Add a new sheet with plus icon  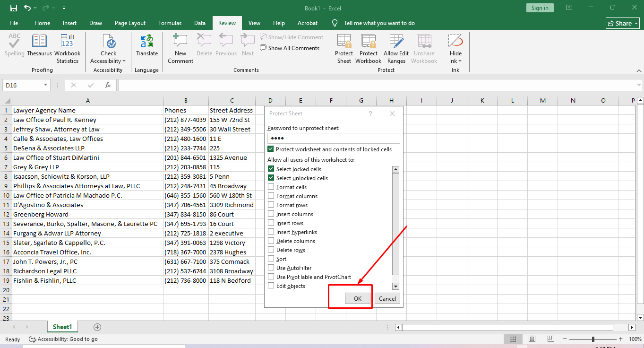[97, 327]
